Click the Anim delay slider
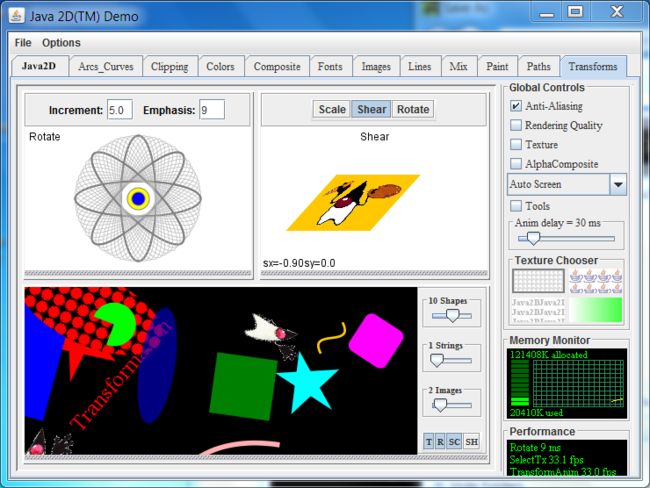This screenshot has height=488, width=650. tap(566, 238)
